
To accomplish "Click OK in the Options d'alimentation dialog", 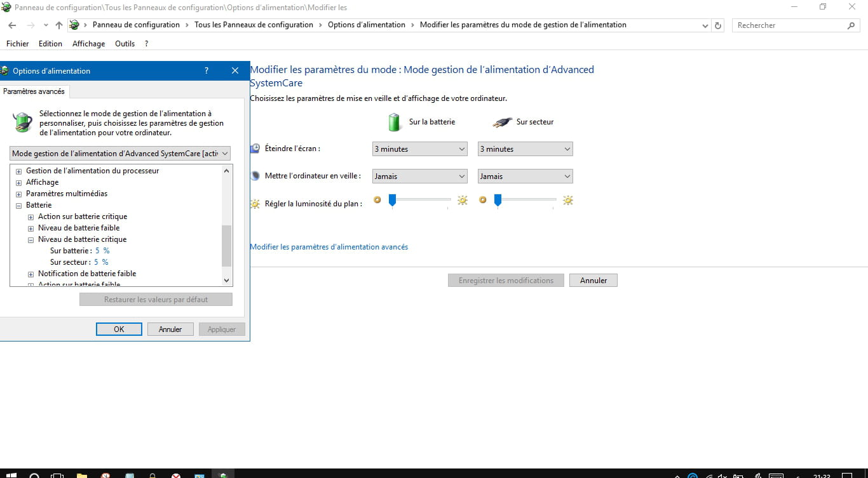I will (x=119, y=329).
